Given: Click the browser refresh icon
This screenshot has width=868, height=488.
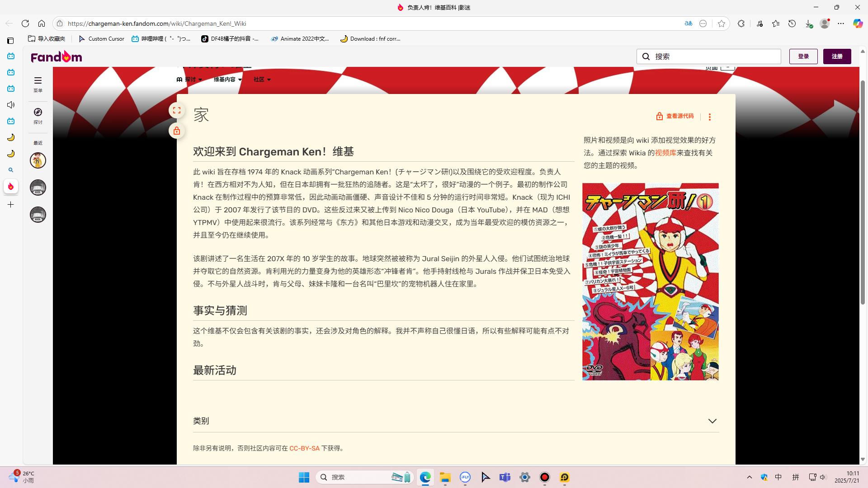Looking at the screenshot, I should click(25, 23).
